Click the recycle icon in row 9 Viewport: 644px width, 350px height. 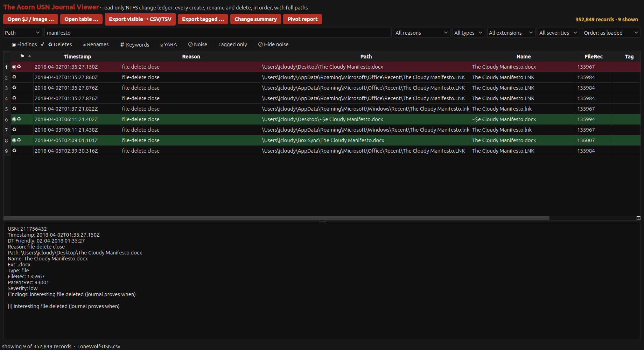click(x=14, y=150)
